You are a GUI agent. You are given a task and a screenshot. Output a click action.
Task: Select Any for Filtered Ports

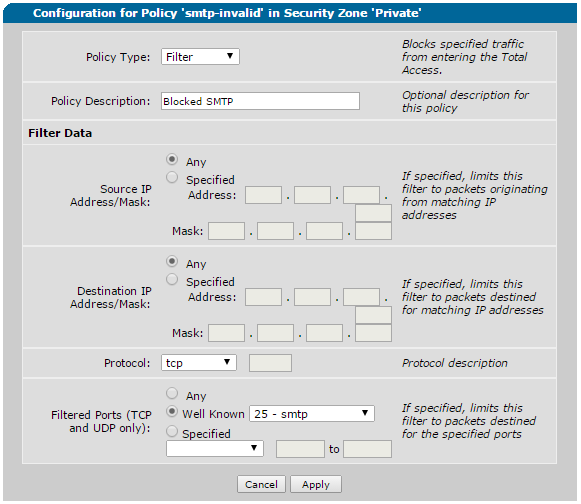[x=172, y=393]
